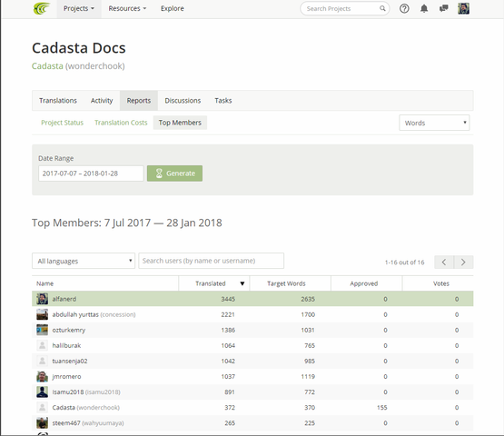This screenshot has height=436, width=504.
Task: Open the messages chat icon
Action: pos(443,9)
